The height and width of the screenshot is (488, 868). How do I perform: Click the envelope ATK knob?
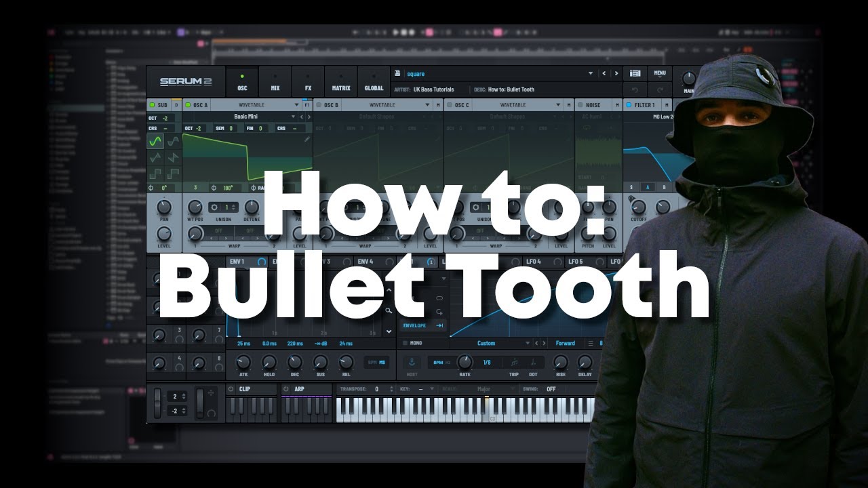[243, 362]
